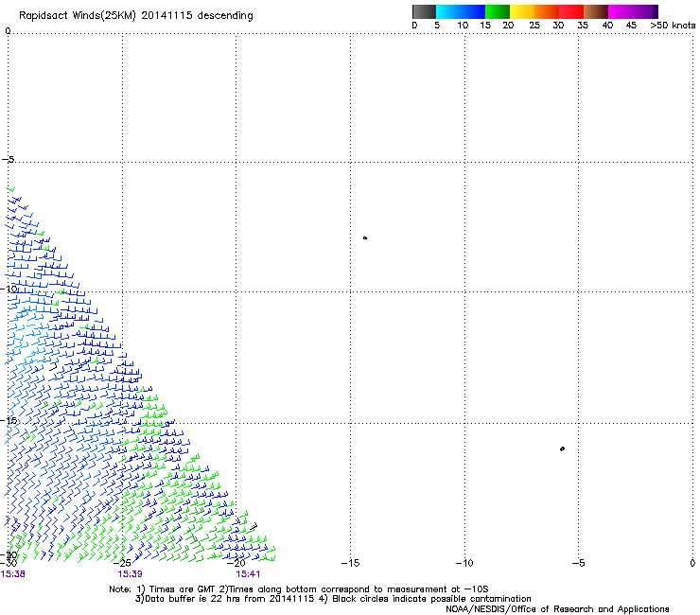The width and height of the screenshot is (700, 615).
Task: Click the title 'Rapidscat Winds(25KM) 20141115 descending'
Action: [x=135, y=16]
